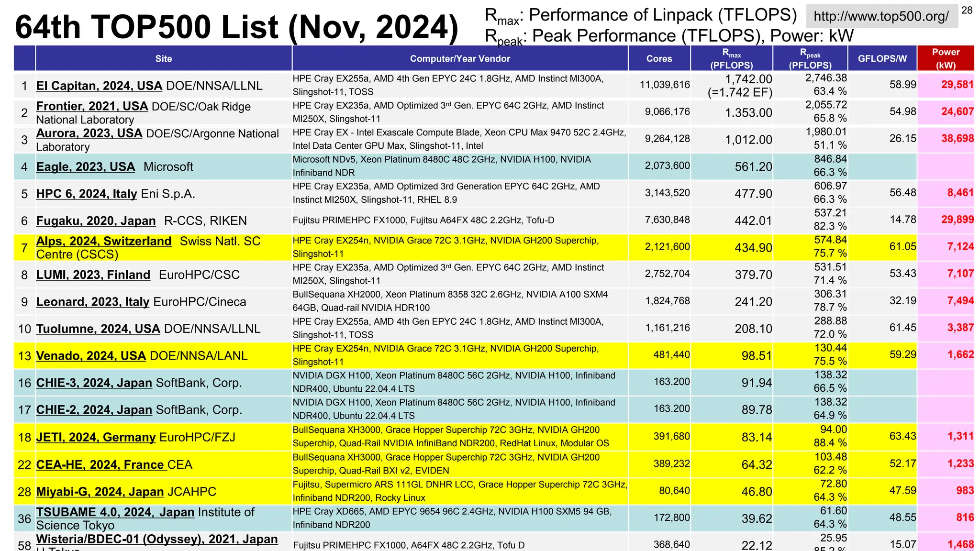Select the GFLOPS/W column header

click(882, 58)
